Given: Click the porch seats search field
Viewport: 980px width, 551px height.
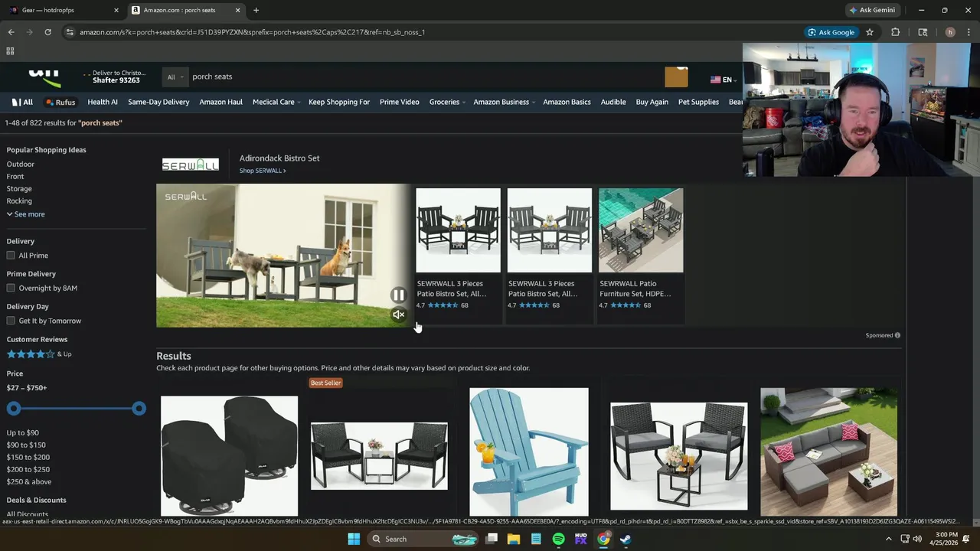Looking at the screenshot, I should click(x=425, y=77).
